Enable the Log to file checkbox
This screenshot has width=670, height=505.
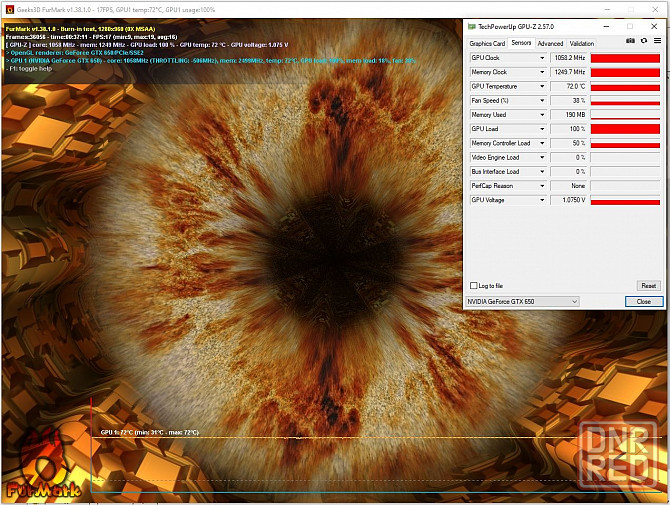[473, 285]
